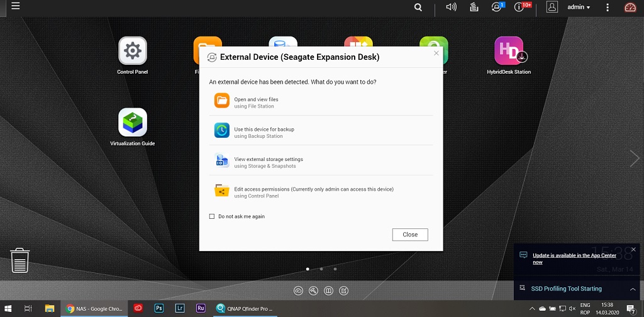Select the first desktop page dot
644x317 pixels.
(x=308, y=269)
